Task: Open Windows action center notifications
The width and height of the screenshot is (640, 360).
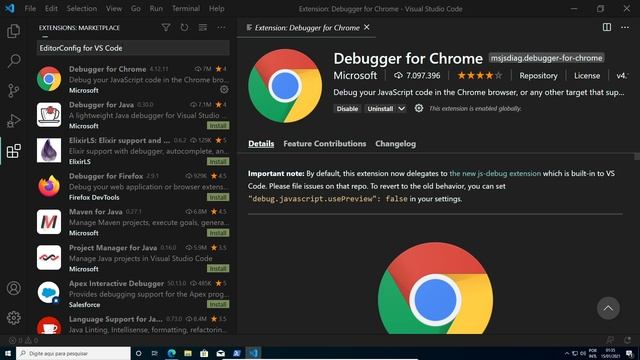Action: pos(629,353)
